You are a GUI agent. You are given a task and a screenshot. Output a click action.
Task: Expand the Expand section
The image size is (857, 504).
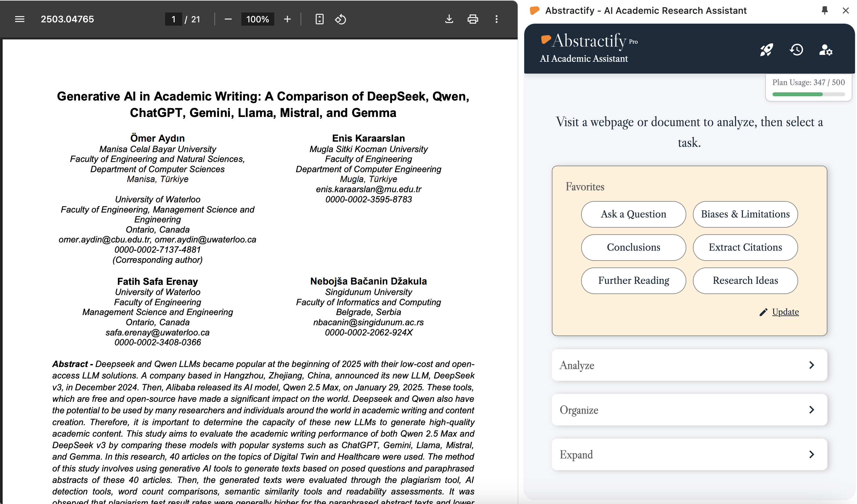coord(689,455)
